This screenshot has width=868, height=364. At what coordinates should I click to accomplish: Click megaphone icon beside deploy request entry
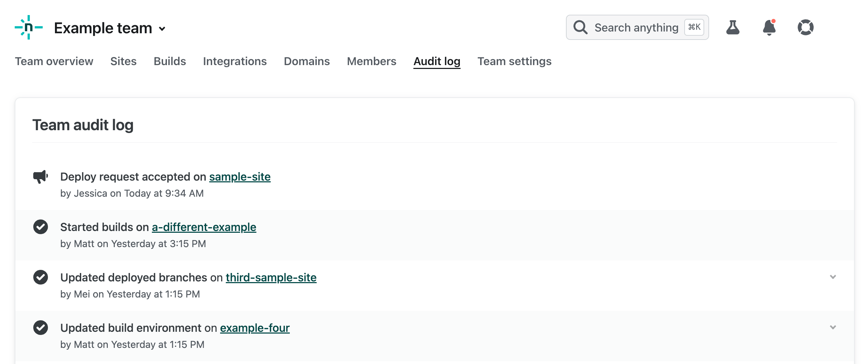(x=41, y=177)
